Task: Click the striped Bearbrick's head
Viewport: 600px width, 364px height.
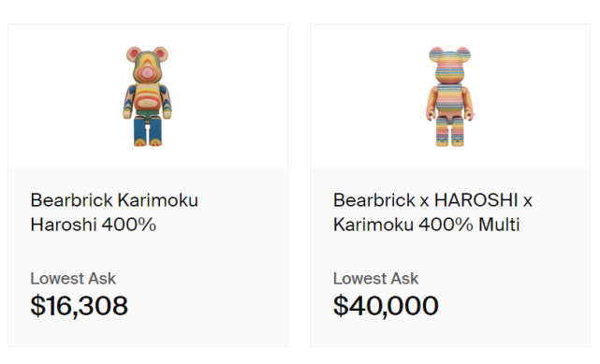Action: tap(450, 65)
